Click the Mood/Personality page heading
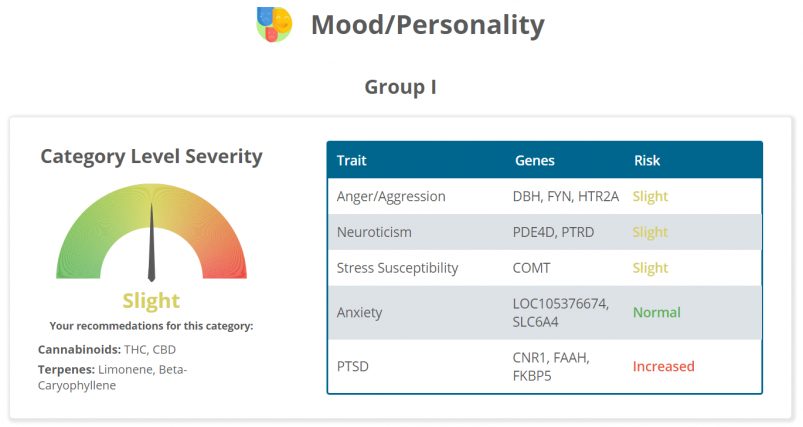Screen dimensions: 803x427 [427, 24]
